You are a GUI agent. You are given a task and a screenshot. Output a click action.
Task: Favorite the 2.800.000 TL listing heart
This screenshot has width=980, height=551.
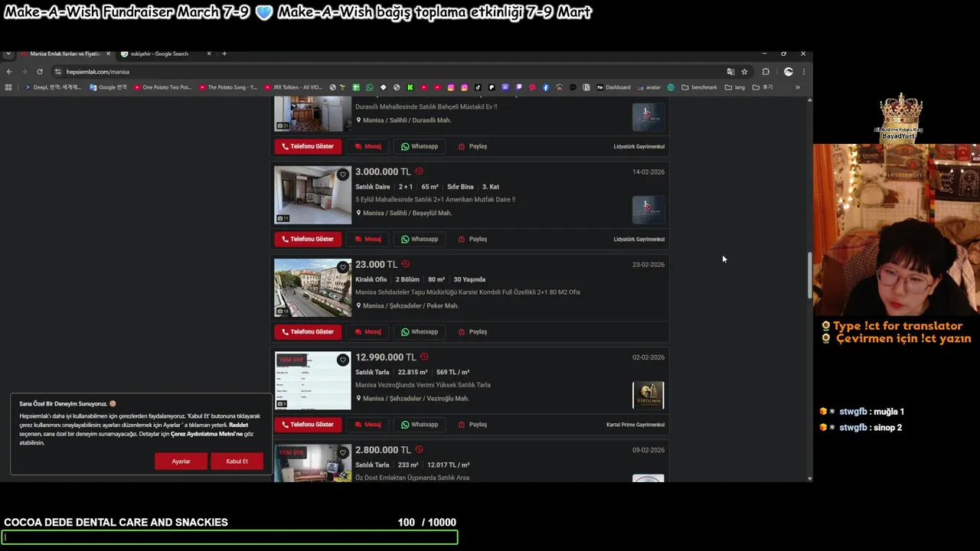pyautogui.click(x=342, y=452)
